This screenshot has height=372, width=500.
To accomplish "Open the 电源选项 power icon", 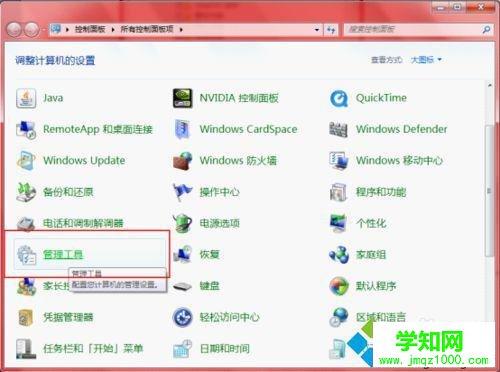I will click(x=182, y=223).
